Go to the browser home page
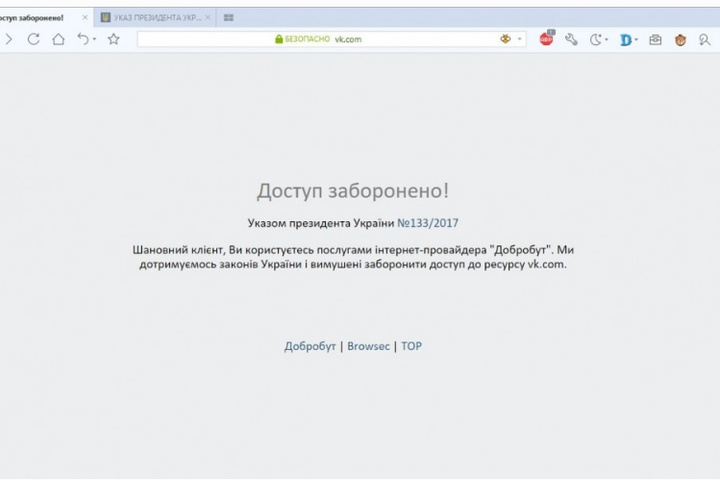Viewport: 720px width, 480px height. coord(58,39)
